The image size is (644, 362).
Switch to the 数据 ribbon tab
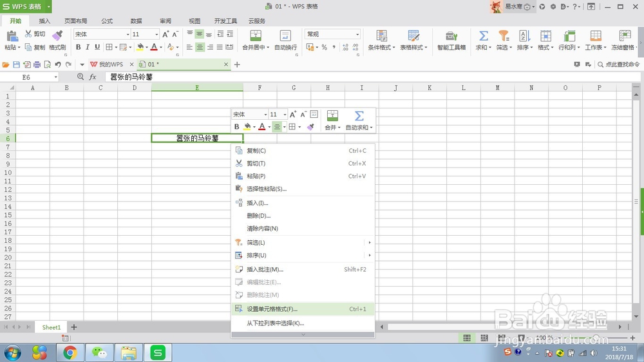pos(136,21)
